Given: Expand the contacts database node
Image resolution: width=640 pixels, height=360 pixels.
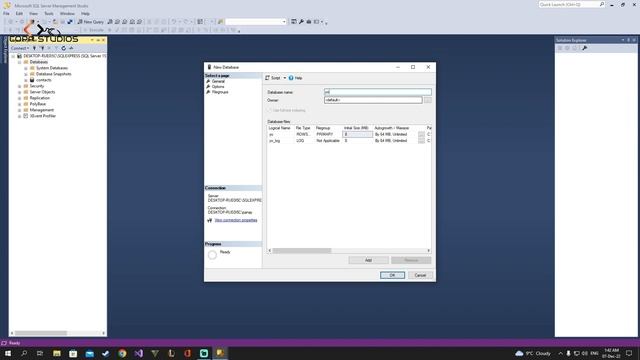Looking at the screenshot, I should (x=26, y=80).
